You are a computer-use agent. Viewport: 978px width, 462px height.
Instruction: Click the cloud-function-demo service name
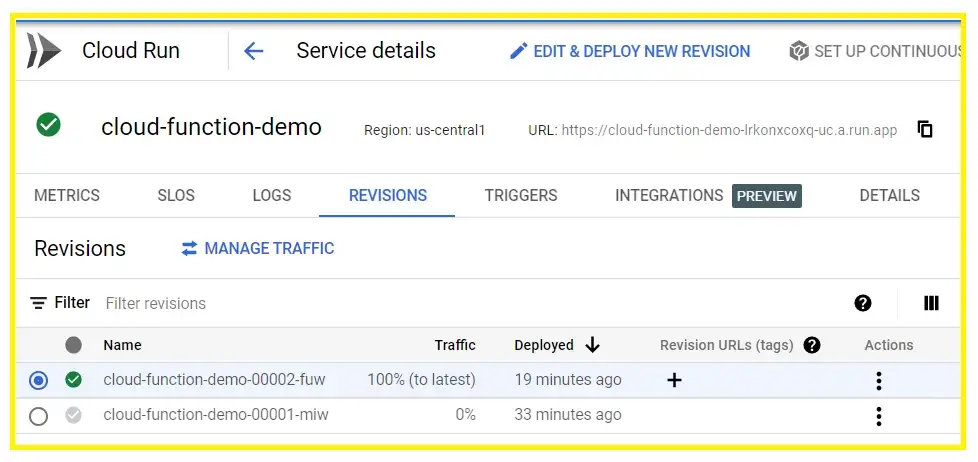(211, 127)
